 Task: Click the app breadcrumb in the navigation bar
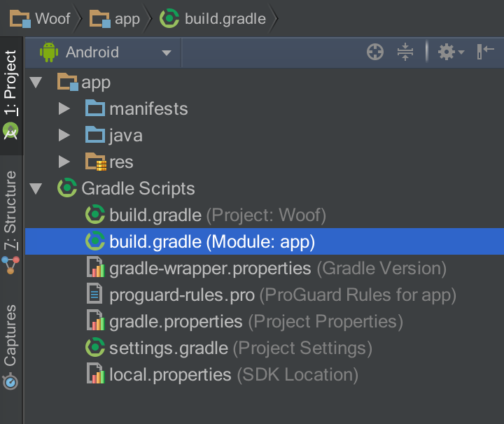[115, 19]
